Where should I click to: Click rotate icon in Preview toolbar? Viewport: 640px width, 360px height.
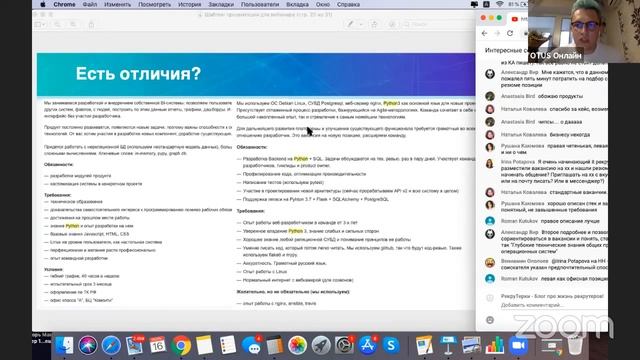pyautogui.click(x=374, y=24)
